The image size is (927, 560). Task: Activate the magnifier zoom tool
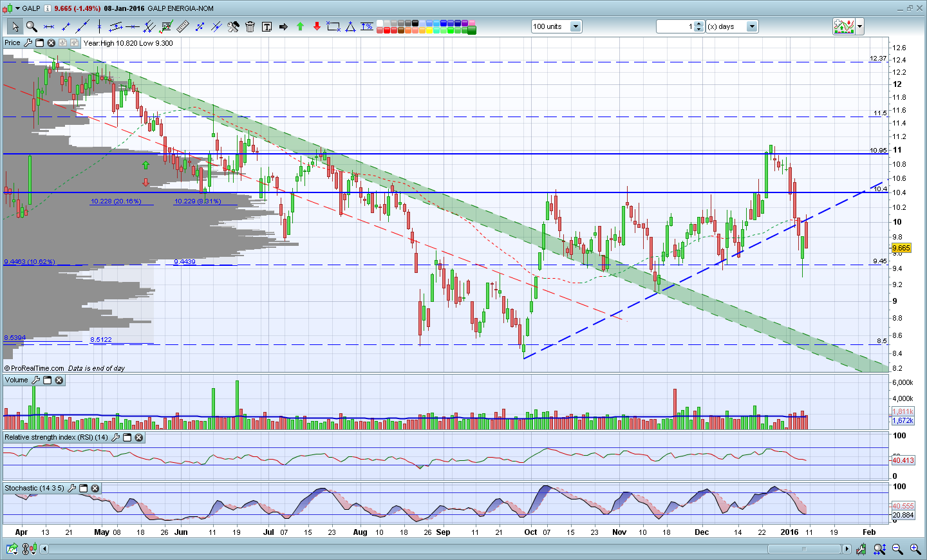[32, 26]
